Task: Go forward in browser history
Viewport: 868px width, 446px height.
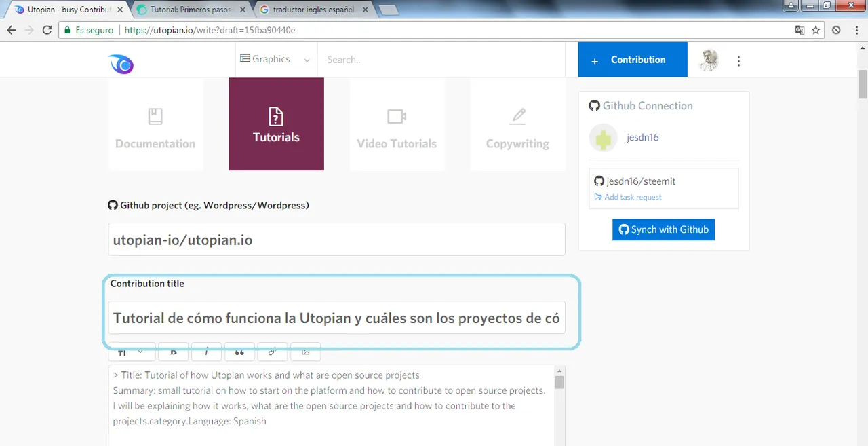Action: click(x=29, y=30)
